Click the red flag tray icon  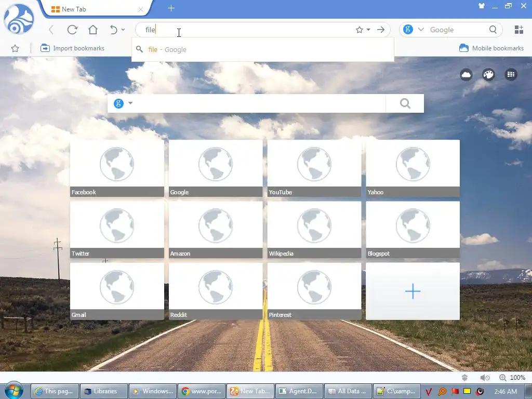[455, 392]
